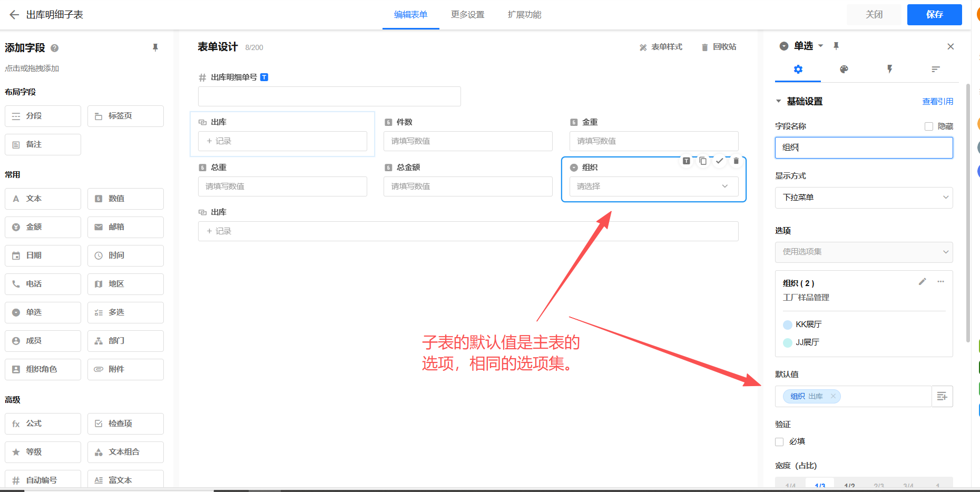Remove the 组织 出库 default value tag
Screen dimensions: 980x492
coord(833,397)
